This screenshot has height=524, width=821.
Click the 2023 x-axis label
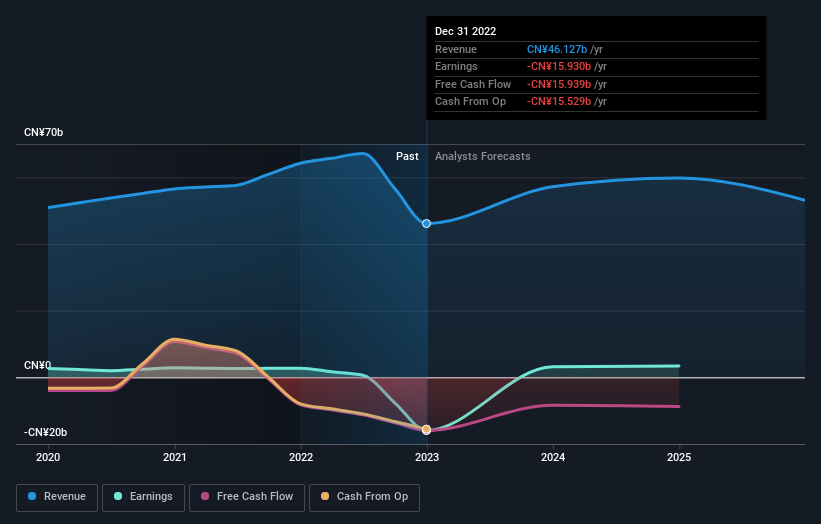coord(427,458)
